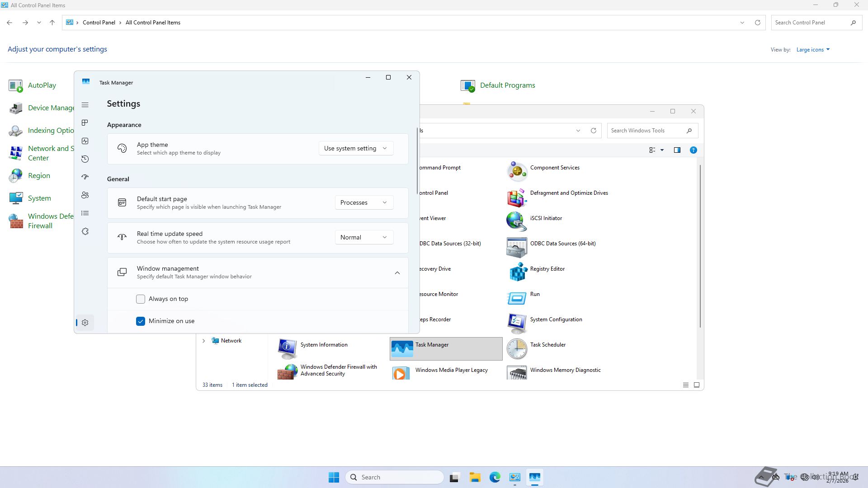Open the Details page sidebar icon
Screen dimensions: 868x488
[x=85, y=213]
